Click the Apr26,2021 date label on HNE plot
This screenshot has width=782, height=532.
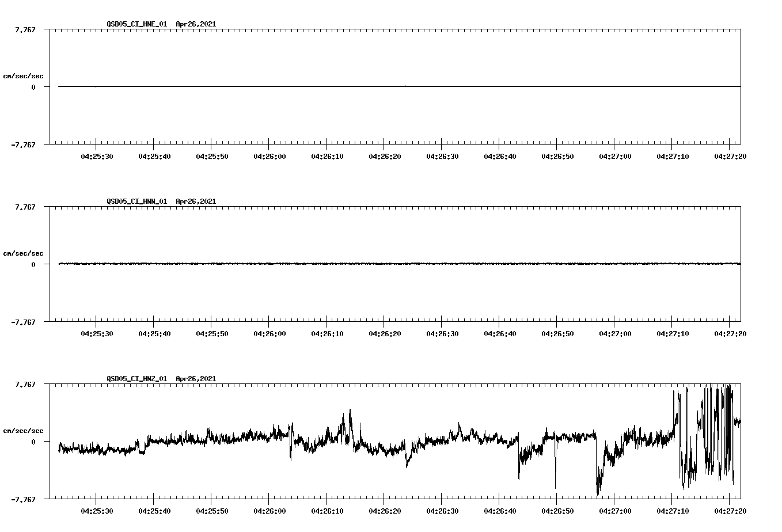click(195, 24)
